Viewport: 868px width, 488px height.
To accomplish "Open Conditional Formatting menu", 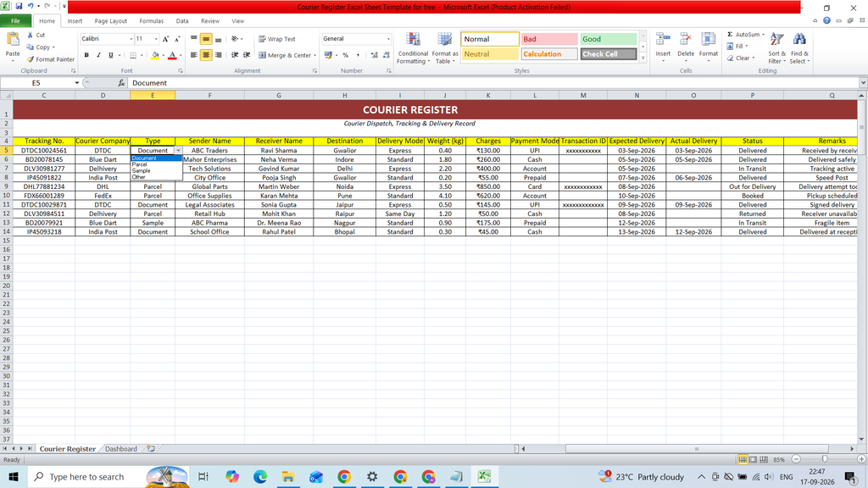I will coord(413,48).
